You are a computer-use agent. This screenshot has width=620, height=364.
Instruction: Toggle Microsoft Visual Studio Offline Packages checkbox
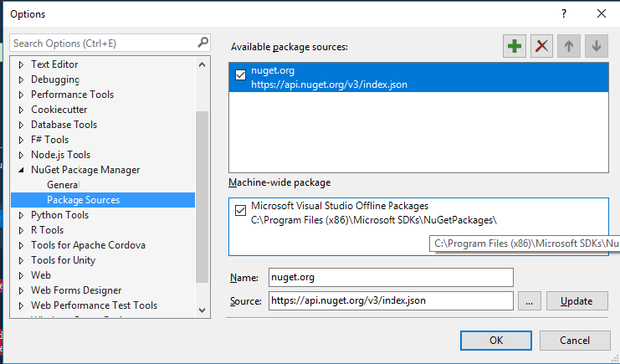coord(241,210)
